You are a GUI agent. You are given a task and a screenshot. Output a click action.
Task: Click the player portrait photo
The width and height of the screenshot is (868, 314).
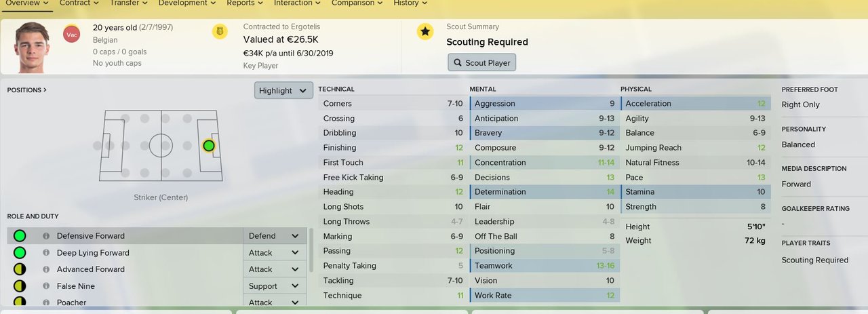coord(33,47)
